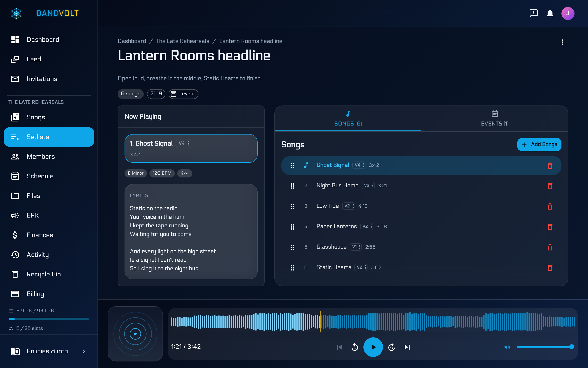
Task: Open the setlist more options menu
Action: pyautogui.click(x=562, y=42)
